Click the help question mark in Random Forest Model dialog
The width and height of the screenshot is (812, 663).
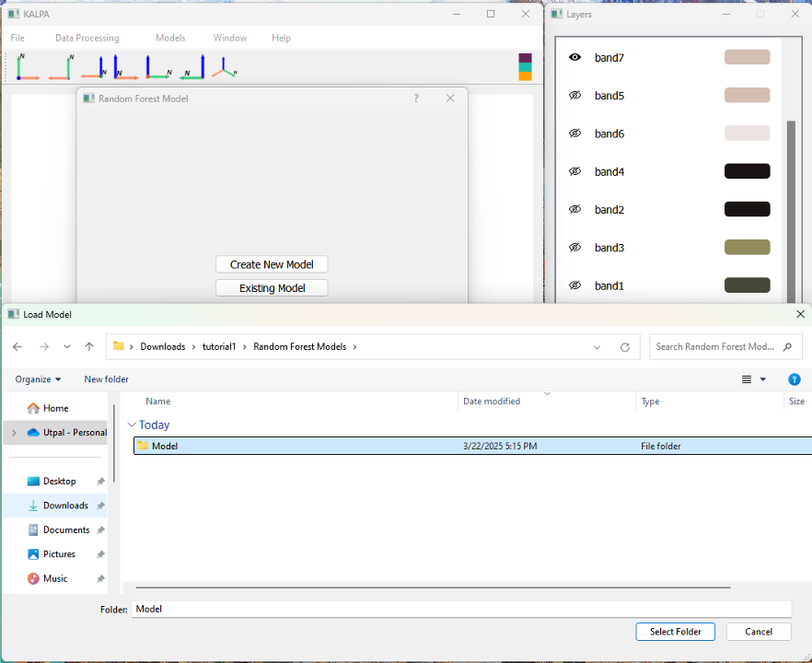click(416, 99)
